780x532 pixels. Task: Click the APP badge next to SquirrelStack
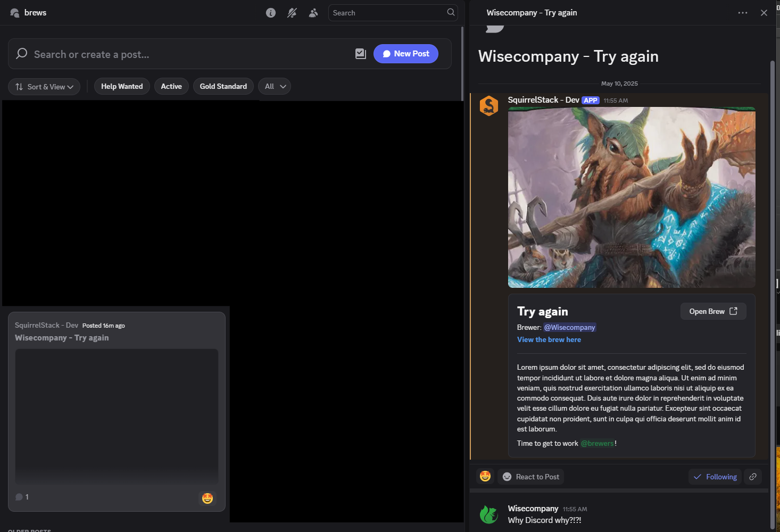pyautogui.click(x=591, y=101)
